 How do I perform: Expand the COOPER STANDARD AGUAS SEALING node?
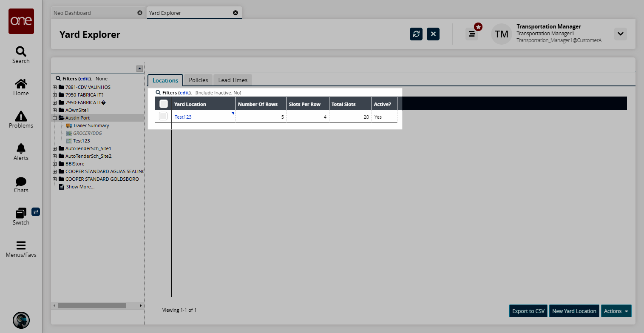click(54, 171)
